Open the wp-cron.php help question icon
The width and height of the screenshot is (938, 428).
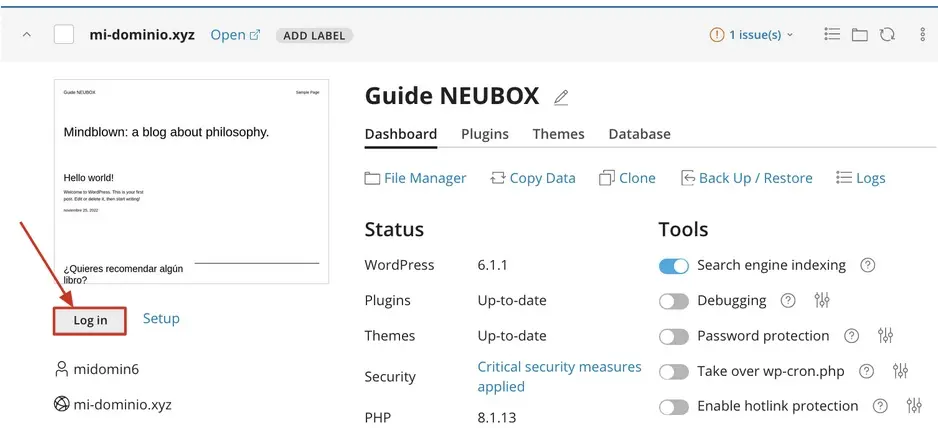coord(866,371)
